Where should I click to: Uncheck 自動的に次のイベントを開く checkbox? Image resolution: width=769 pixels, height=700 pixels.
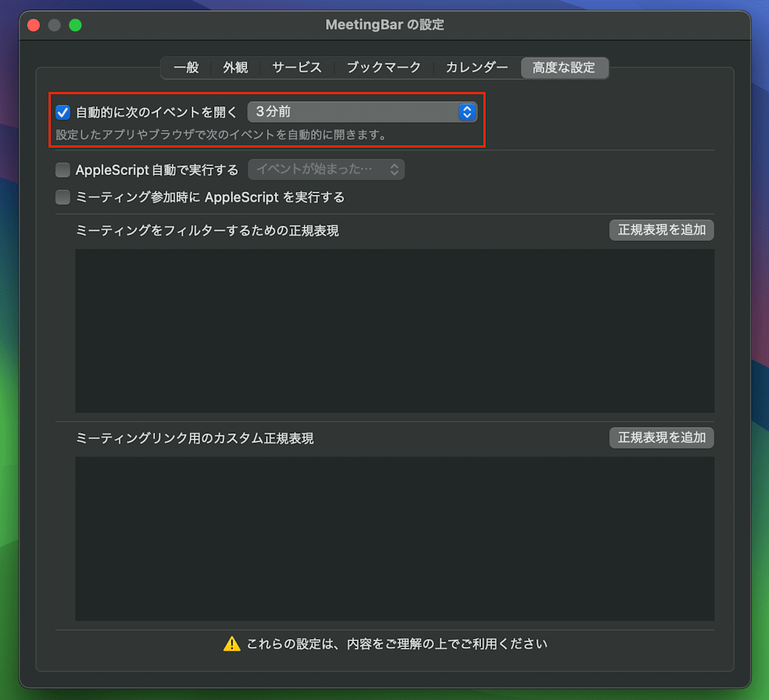[x=63, y=112]
